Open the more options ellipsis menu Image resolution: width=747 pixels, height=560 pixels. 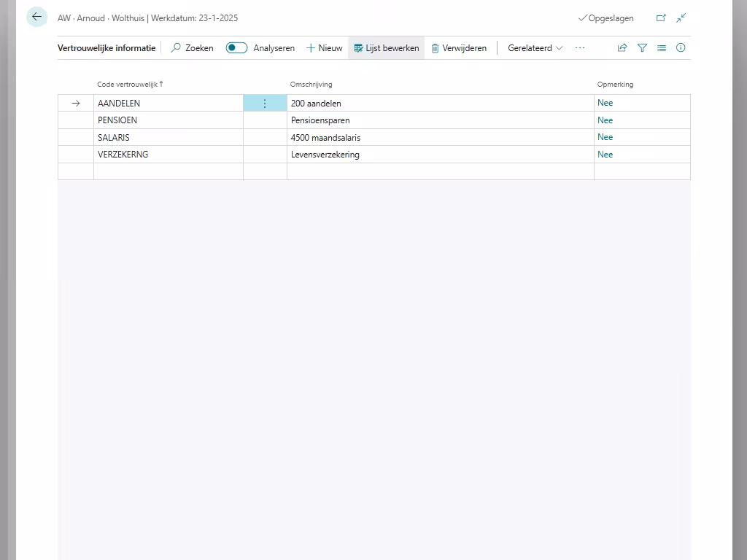click(x=580, y=48)
